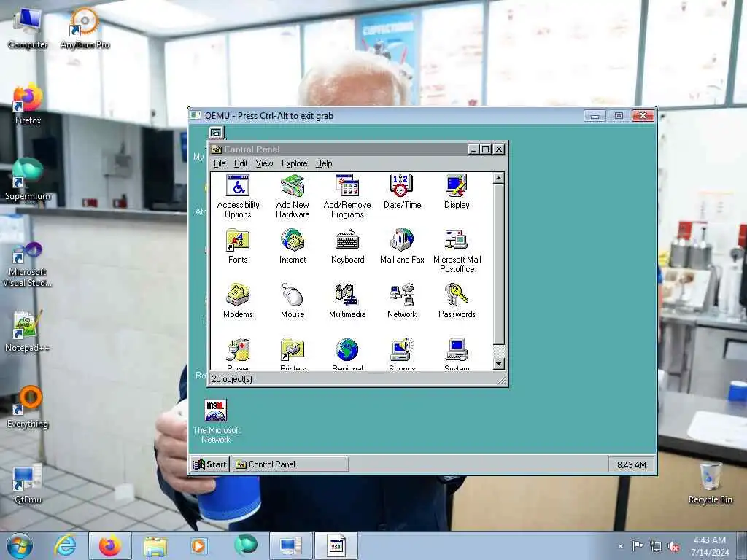Screen dimensions: 747x560
Task: Click the 4:43 AM system clock
Action: pos(710,546)
